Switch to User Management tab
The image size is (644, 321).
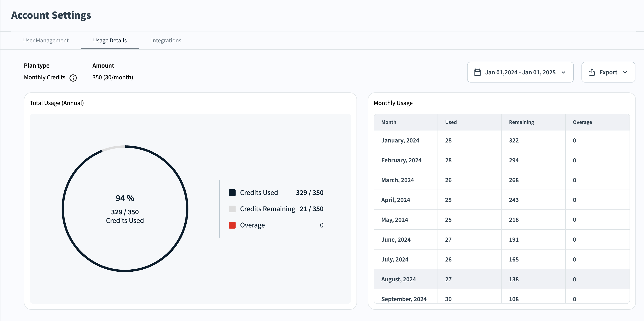[46, 41]
